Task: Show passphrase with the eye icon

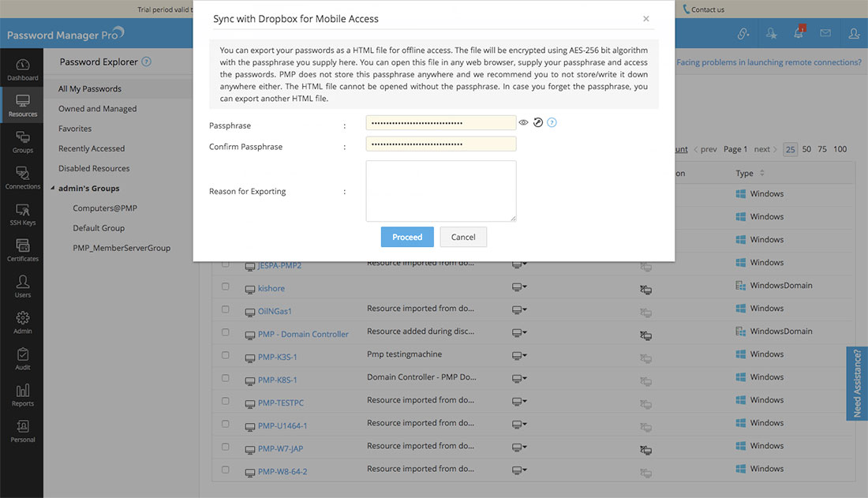Action: point(523,122)
